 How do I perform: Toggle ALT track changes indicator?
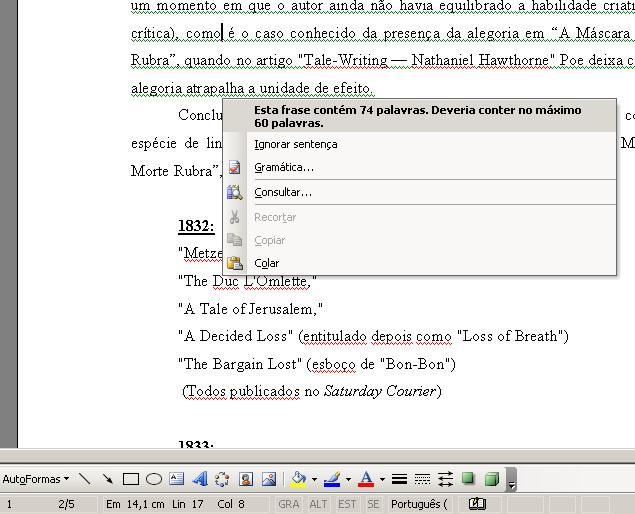tap(318, 504)
